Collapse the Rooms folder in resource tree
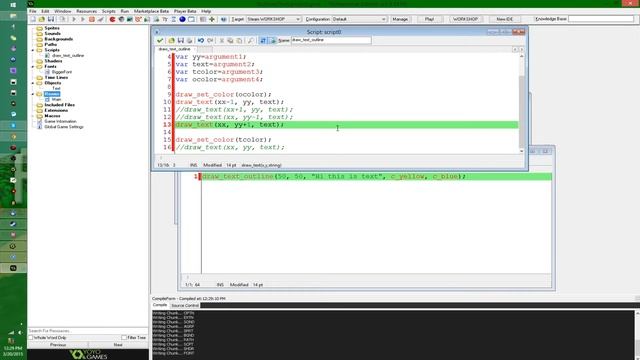640x360 pixels. click(33, 94)
